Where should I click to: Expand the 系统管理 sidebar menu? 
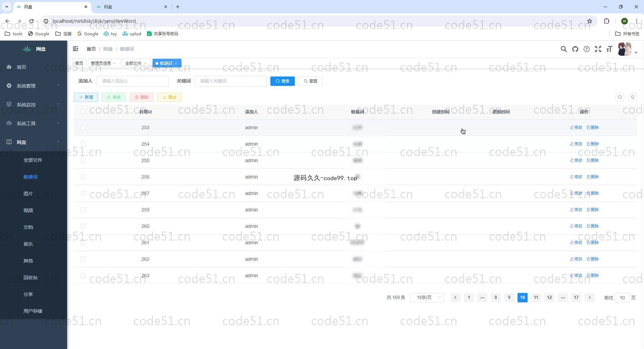[34, 86]
